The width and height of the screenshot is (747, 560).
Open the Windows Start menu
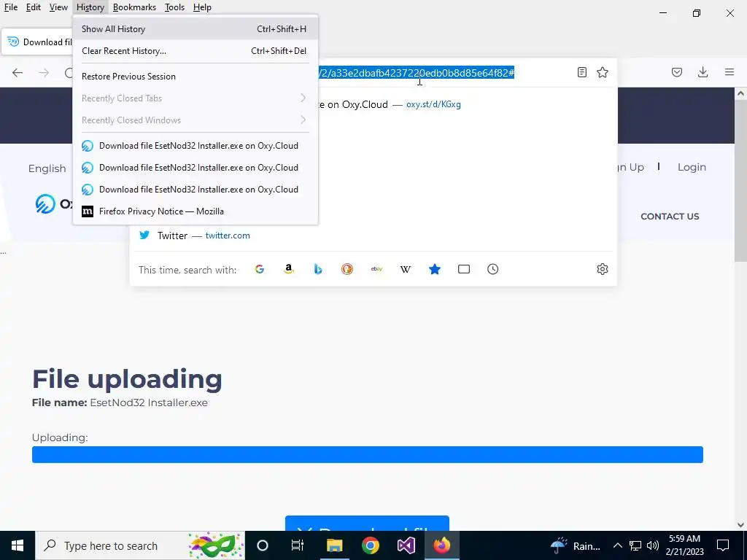coord(18,545)
